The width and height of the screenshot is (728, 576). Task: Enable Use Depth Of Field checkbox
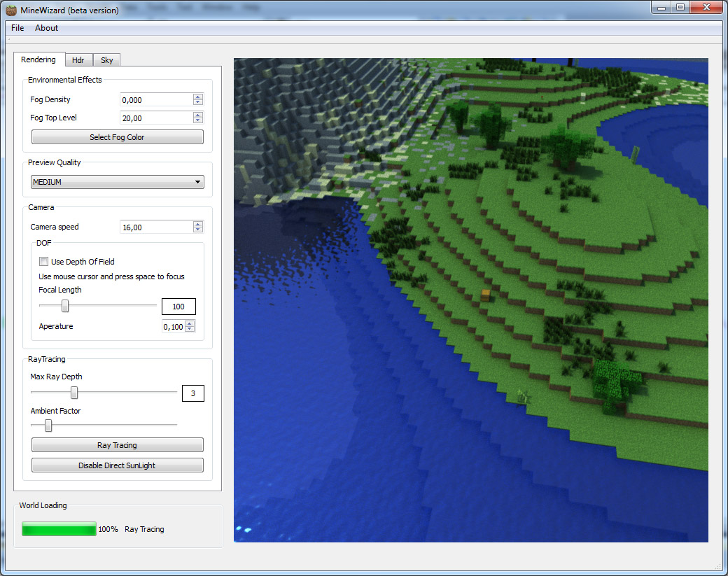43,261
